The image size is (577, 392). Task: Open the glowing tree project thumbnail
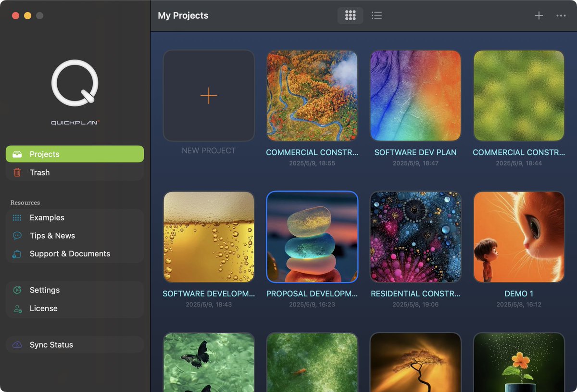pos(415,362)
